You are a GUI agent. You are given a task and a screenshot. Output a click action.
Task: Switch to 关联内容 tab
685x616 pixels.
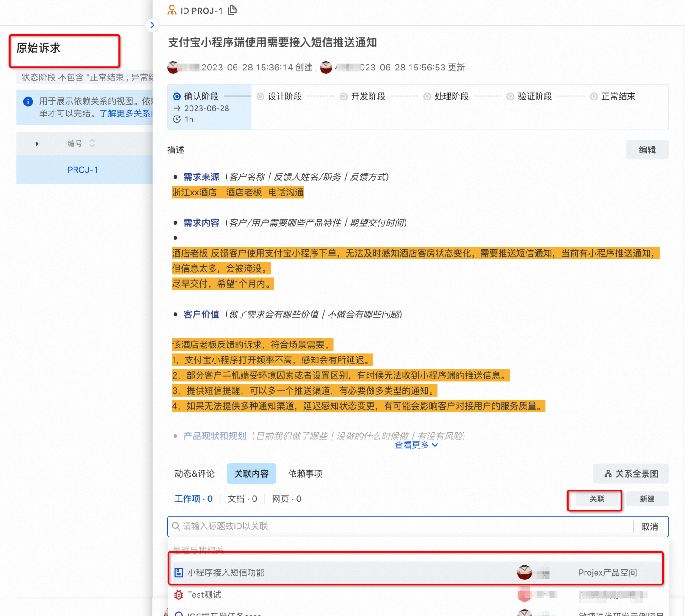(x=252, y=474)
